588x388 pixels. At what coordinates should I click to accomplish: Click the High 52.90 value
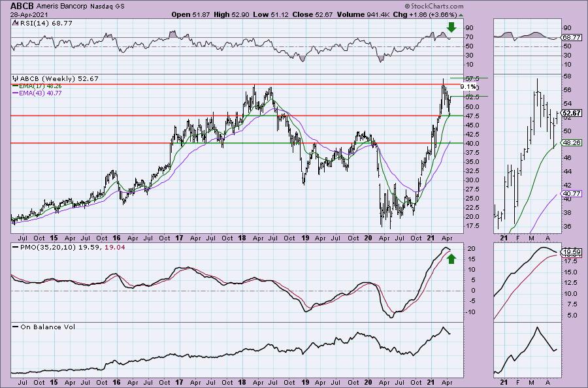click(x=231, y=14)
